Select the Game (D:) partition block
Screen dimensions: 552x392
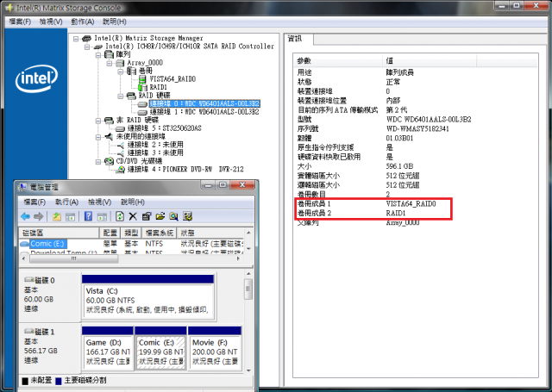[x=108, y=348]
